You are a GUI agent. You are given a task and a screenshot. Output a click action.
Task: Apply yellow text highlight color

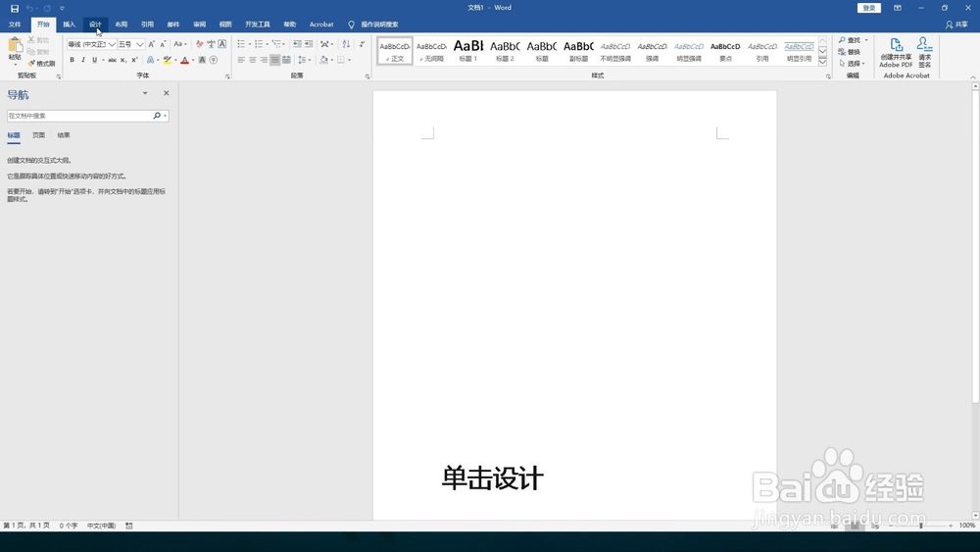167,60
